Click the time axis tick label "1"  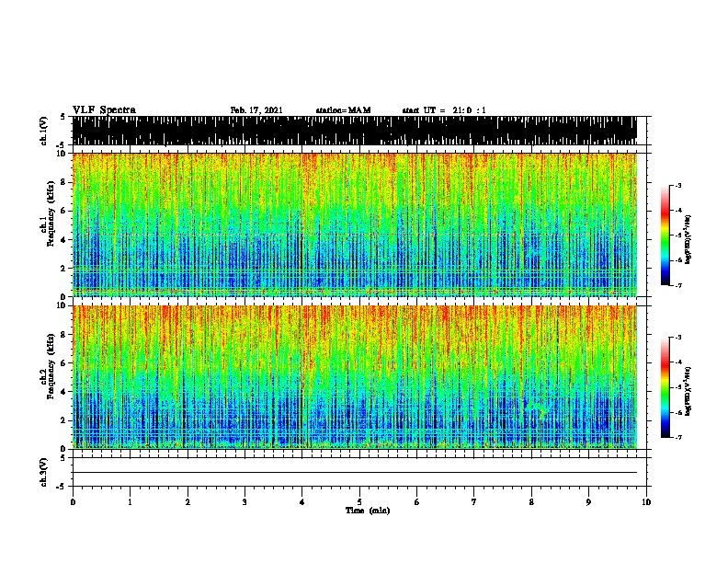pos(130,501)
